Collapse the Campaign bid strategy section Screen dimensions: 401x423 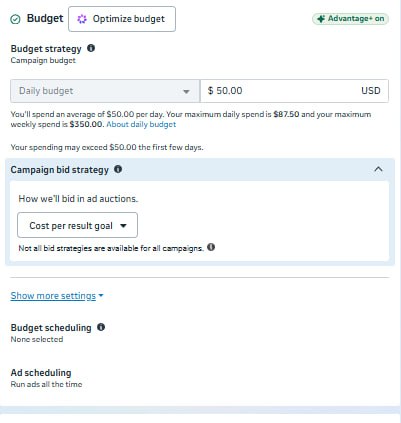click(x=378, y=169)
